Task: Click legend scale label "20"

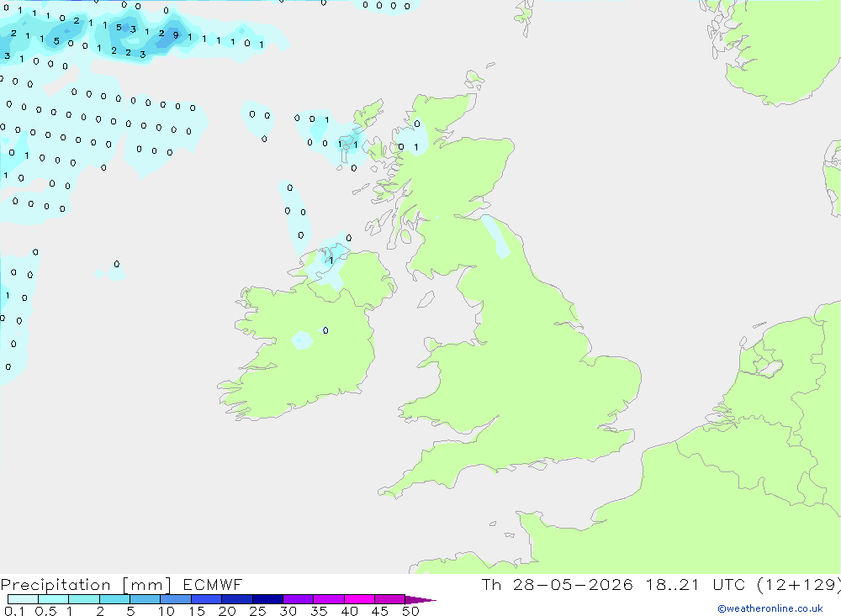Action: coord(227,611)
